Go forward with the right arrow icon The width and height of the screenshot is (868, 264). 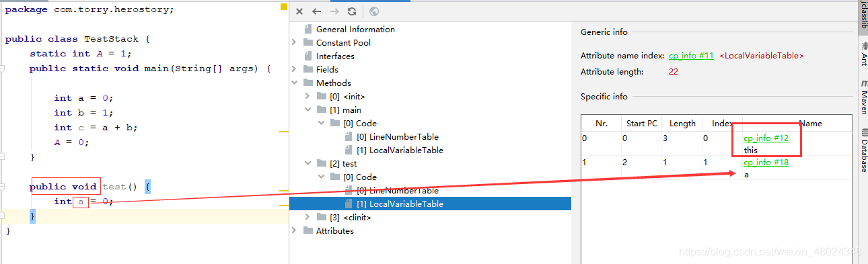[334, 11]
